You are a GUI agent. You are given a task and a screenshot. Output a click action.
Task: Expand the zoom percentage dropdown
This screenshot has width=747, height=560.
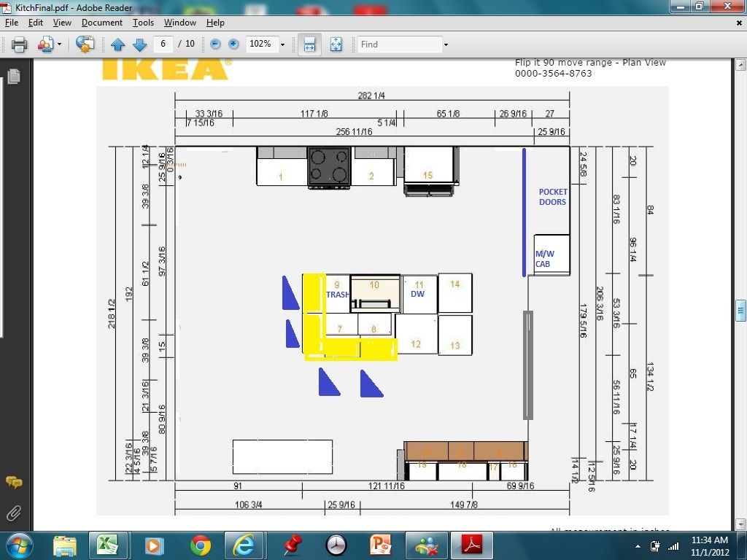pyautogui.click(x=282, y=44)
